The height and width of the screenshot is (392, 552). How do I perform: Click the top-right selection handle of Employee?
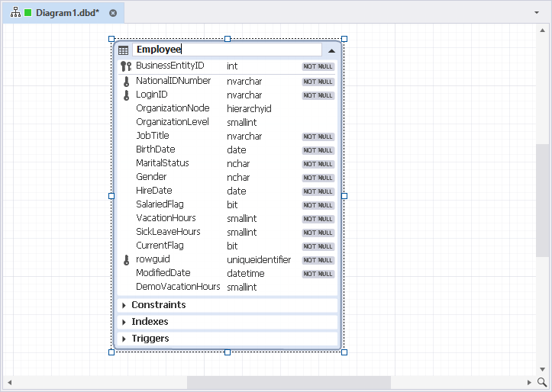point(344,39)
